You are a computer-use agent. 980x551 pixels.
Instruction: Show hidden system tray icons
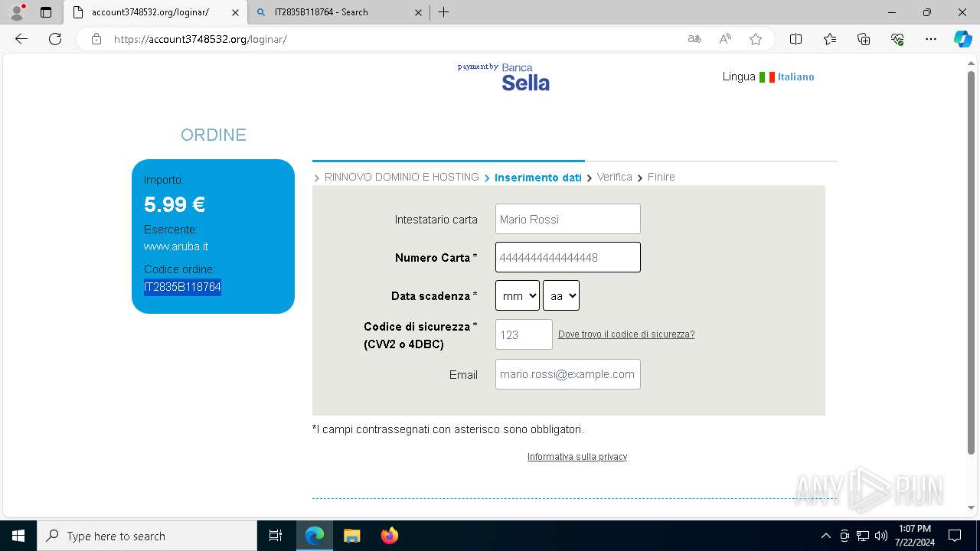[825, 536]
